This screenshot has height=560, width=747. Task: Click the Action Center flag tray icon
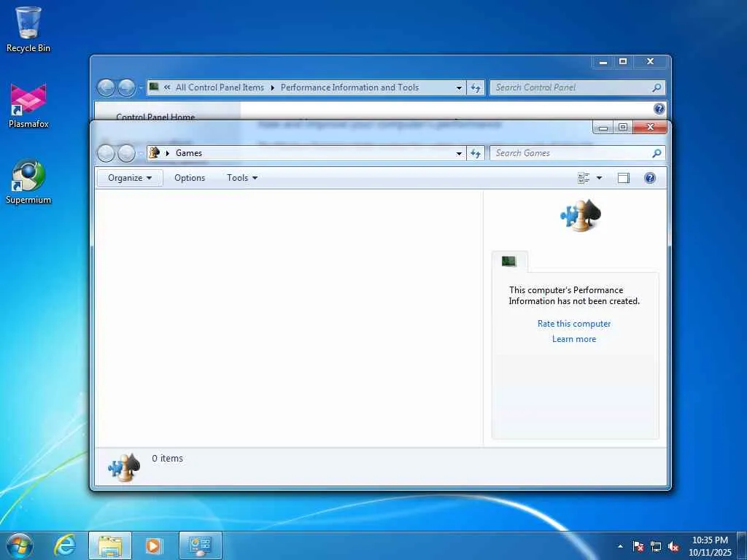coord(638,546)
